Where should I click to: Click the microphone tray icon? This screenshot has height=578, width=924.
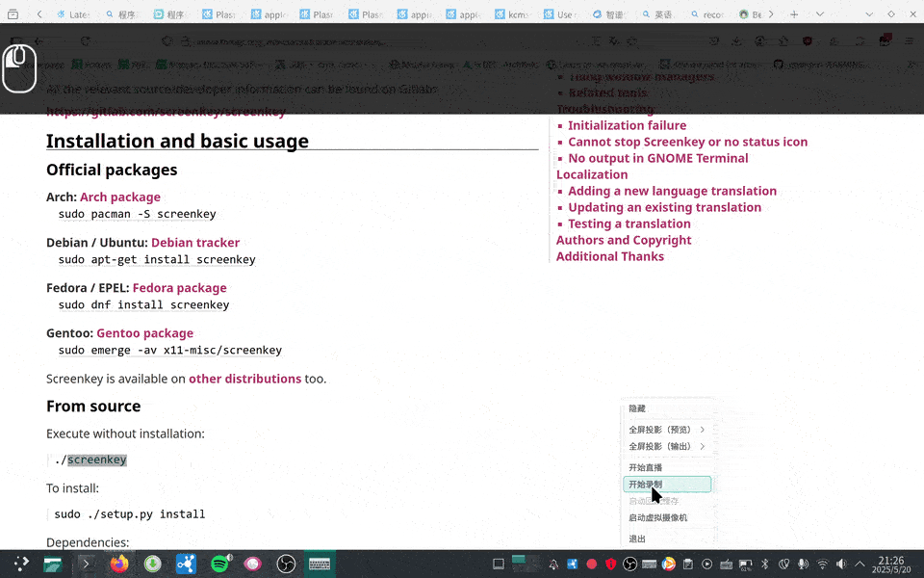coord(803,564)
